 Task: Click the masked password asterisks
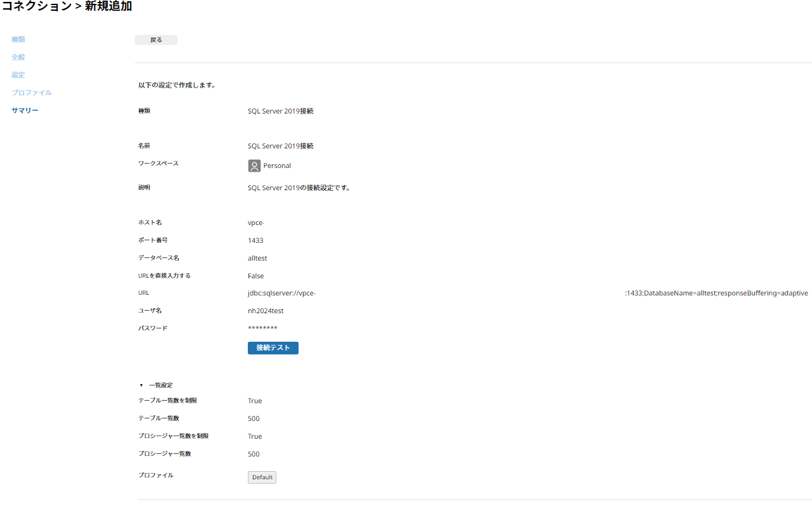pyautogui.click(x=262, y=328)
